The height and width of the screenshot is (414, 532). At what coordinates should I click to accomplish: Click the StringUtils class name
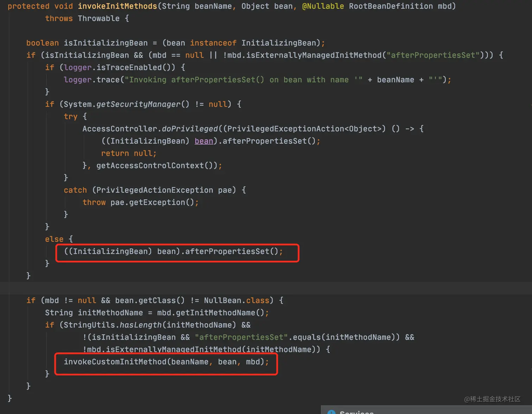89,325
